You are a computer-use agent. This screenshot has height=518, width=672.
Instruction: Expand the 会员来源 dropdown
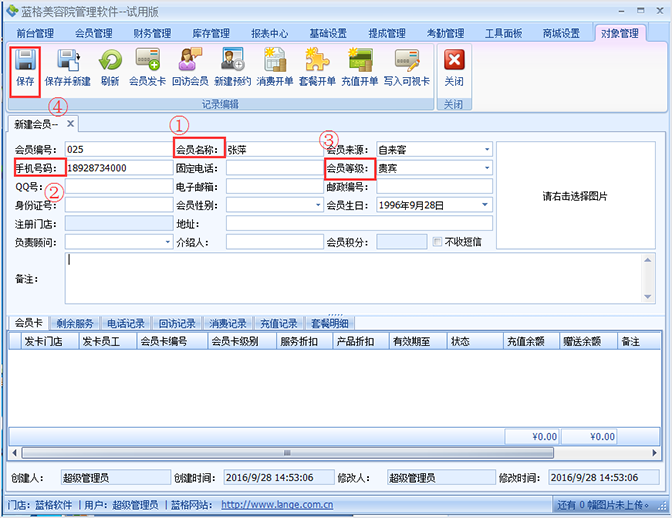click(487, 150)
